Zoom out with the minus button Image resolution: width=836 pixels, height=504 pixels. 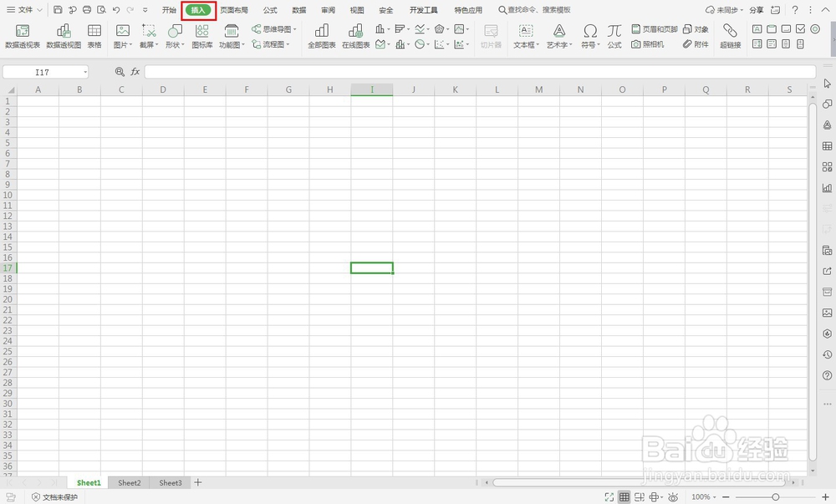[x=726, y=497]
